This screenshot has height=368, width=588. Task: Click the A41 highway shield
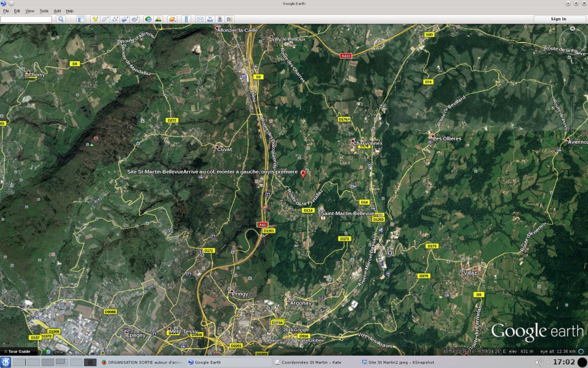click(x=262, y=225)
